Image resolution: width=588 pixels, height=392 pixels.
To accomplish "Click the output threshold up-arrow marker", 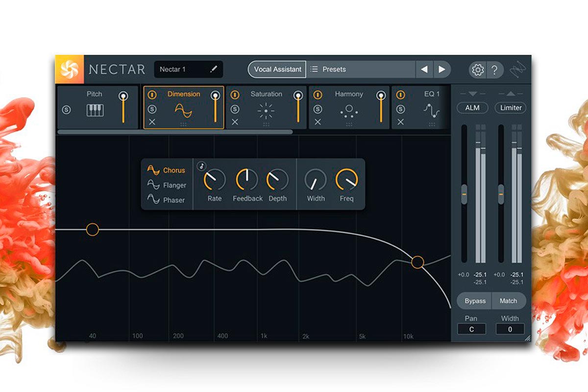I will click(511, 94).
